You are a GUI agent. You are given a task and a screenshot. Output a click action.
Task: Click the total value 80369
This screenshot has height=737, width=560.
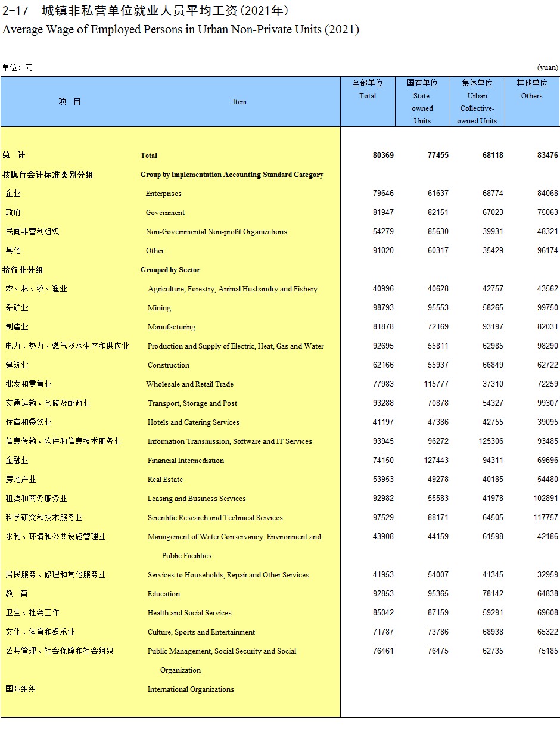tap(383, 156)
